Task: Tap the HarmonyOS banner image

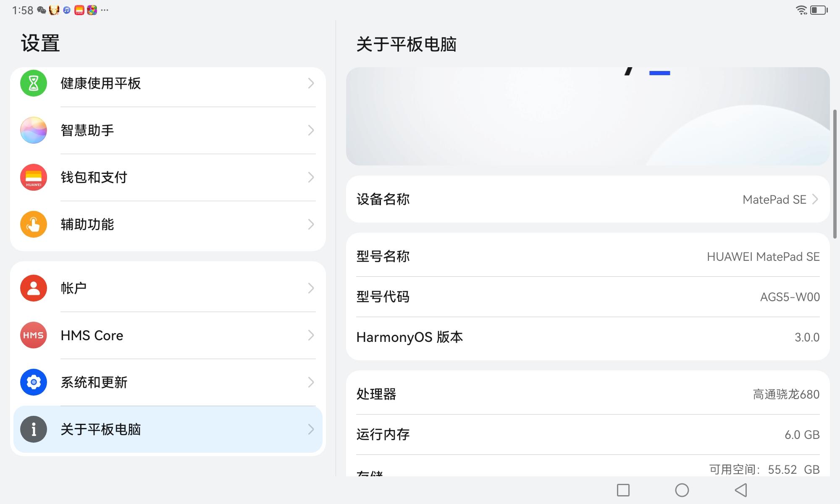Action: (x=588, y=116)
